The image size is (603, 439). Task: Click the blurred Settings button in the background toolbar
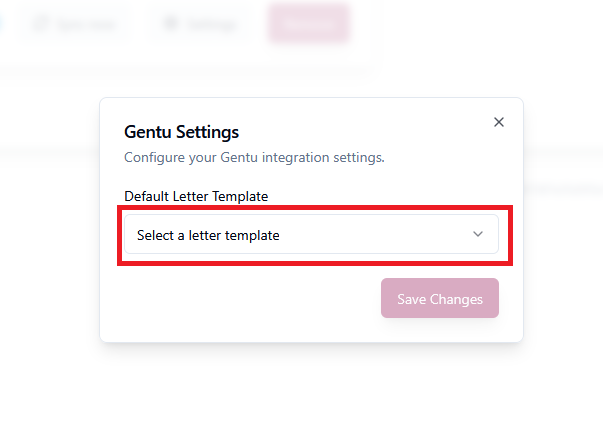(x=199, y=24)
